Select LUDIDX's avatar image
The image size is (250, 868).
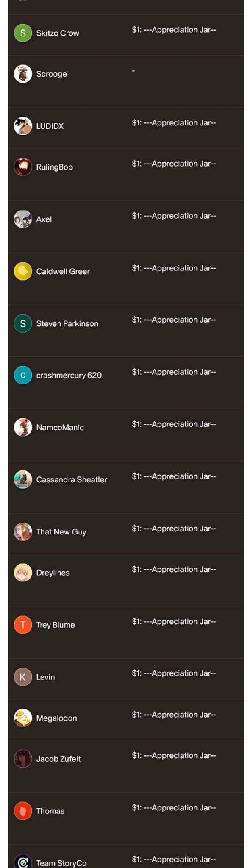23,126
